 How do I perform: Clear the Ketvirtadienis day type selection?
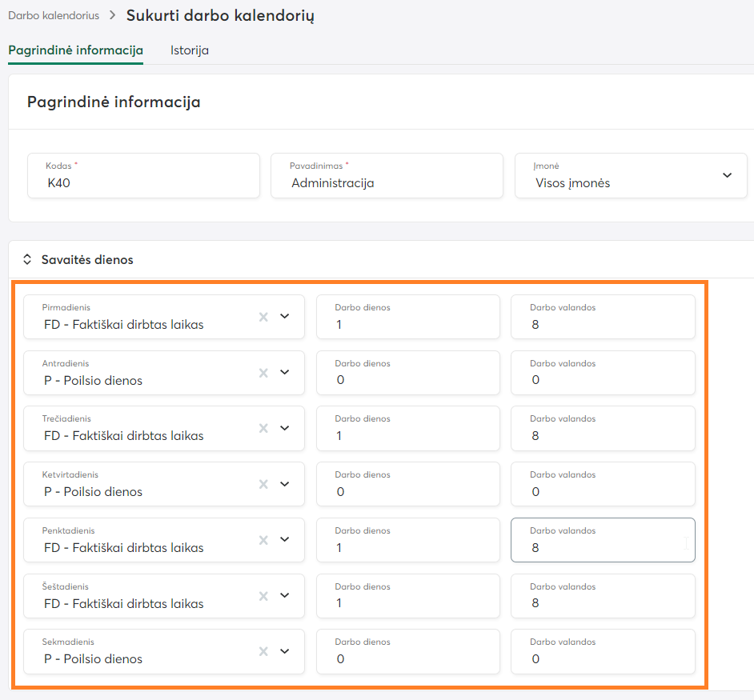click(263, 484)
